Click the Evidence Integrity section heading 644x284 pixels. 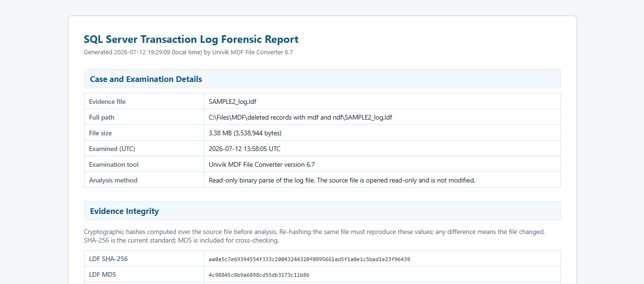[x=125, y=211]
